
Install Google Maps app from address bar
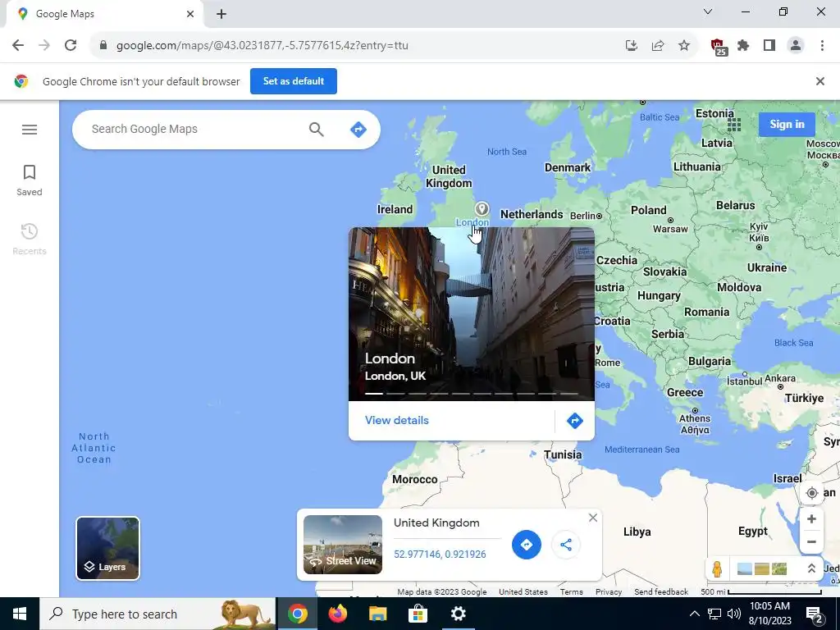coord(632,46)
